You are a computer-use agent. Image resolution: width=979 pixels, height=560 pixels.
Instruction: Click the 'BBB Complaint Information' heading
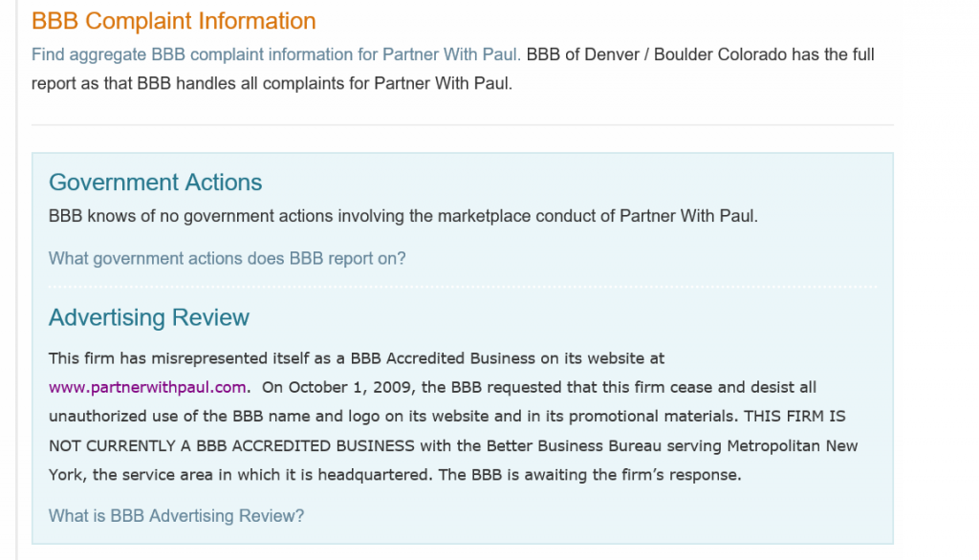(174, 21)
